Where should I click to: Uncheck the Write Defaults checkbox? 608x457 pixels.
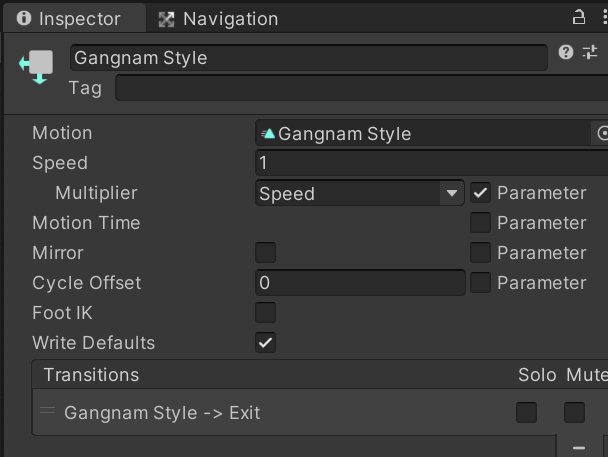(266, 343)
